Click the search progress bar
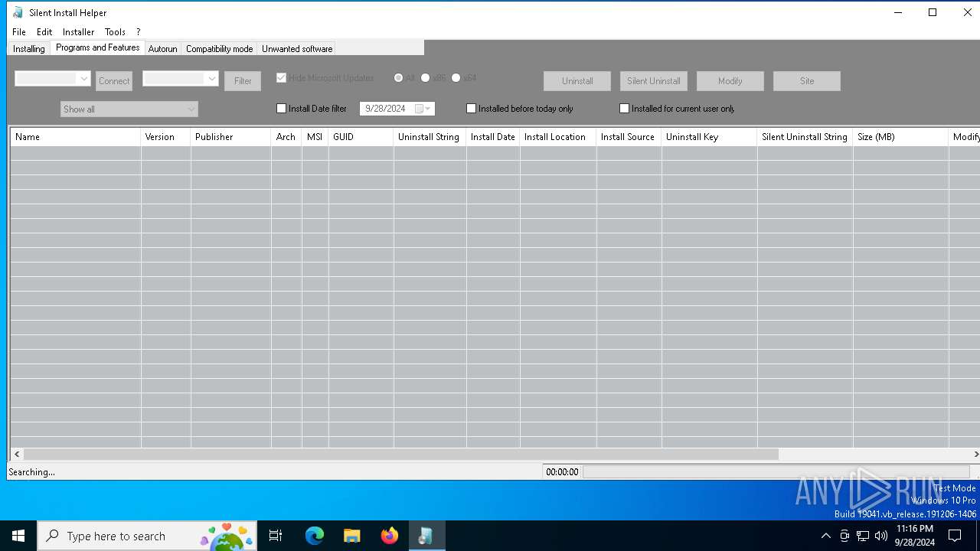 tap(776, 472)
